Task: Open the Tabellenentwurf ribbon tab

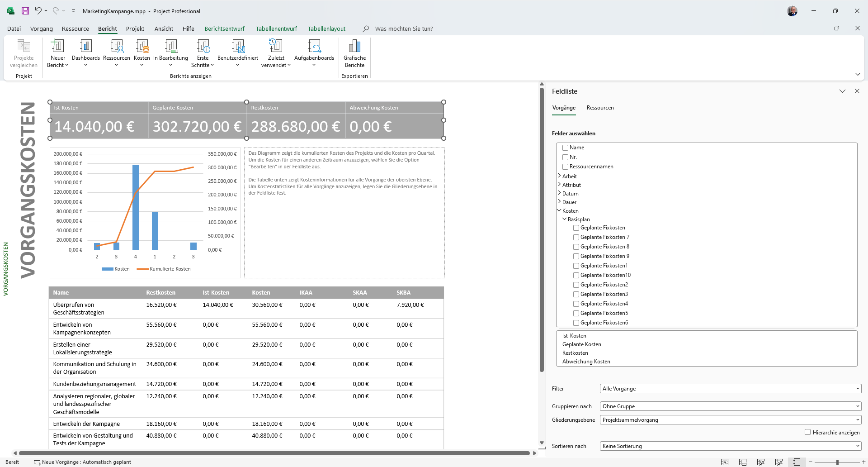Action: (276, 29)
